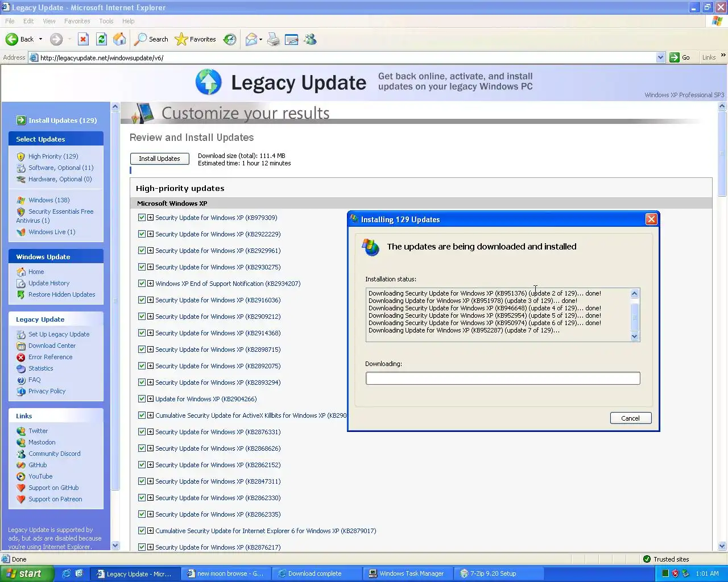The width and height of the screenshot is (728, 582).
Task: Click the Refresh page icon
Action: pyautogui.click(x=101, y=39)
